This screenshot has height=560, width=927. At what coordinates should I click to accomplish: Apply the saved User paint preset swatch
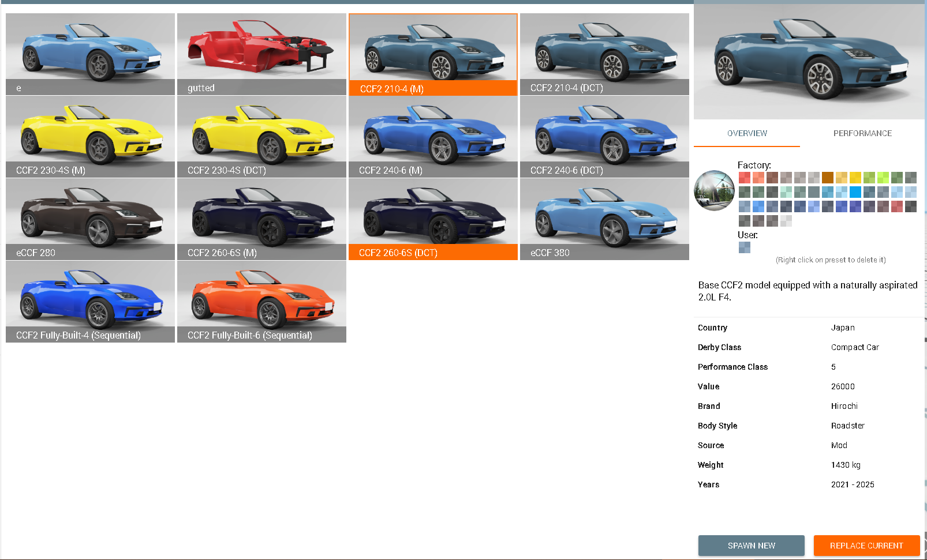[x=745, y=247]
